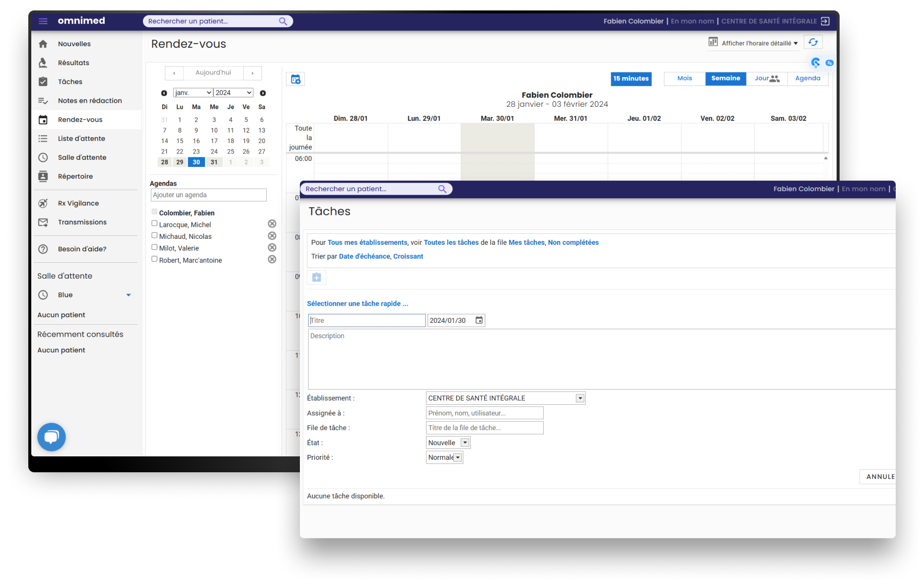Click the Sélectionner une tâche rapide link
The width and height of the screenshot is (924, 584).
pyautogui.click(x=357, y=303)
